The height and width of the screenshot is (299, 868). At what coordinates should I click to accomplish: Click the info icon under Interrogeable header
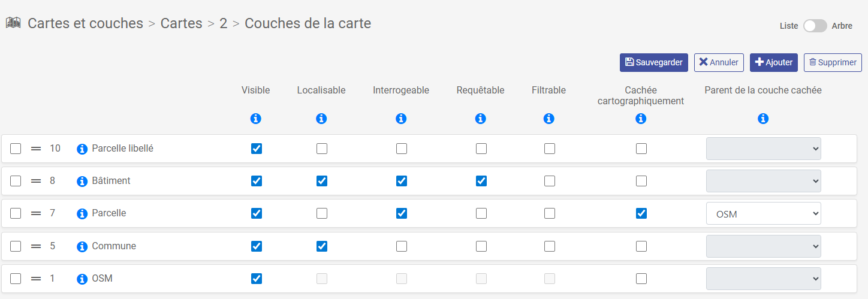[x=401, y=119]
